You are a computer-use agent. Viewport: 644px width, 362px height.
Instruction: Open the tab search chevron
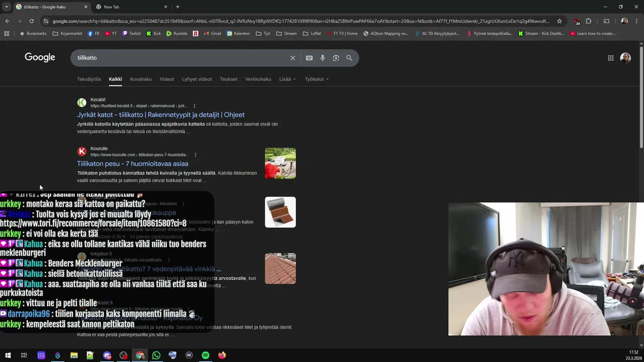(x=6, y=7)
